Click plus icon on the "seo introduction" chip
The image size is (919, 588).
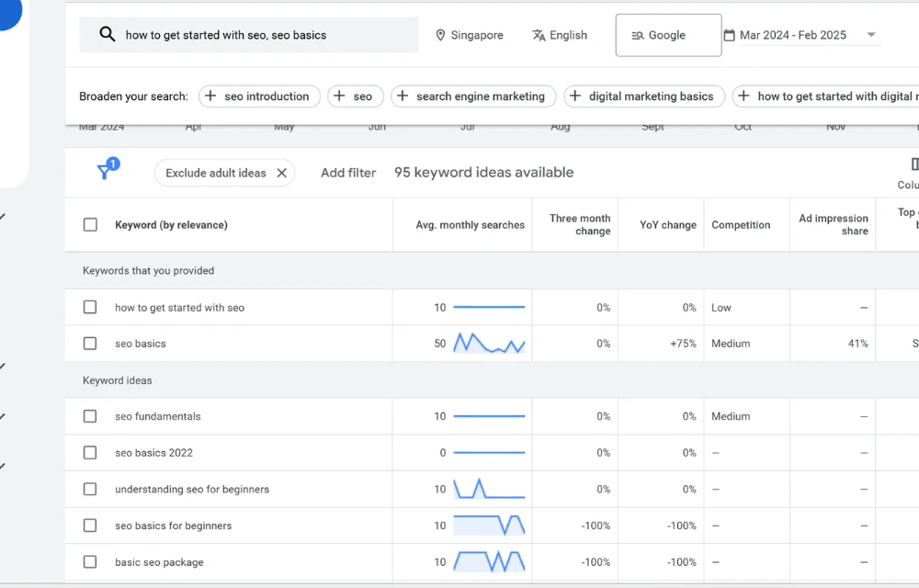tap(210, 96)
